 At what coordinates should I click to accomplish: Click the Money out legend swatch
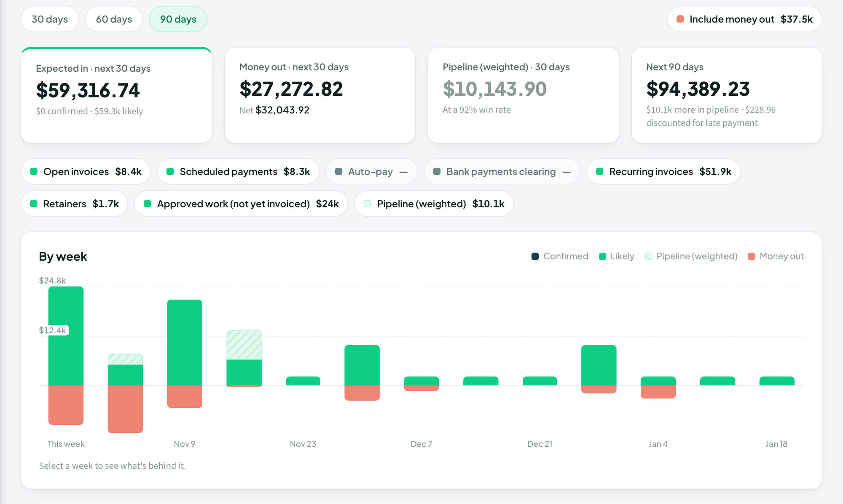[751, 256]
